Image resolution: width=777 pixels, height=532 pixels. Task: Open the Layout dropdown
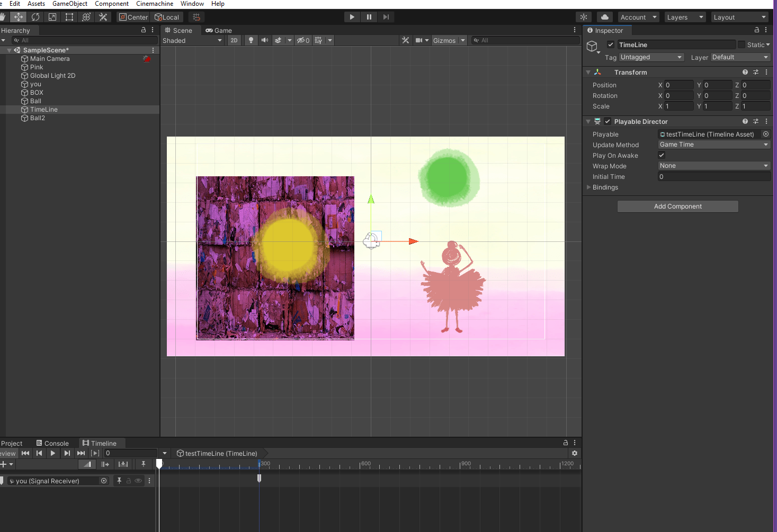739,17
